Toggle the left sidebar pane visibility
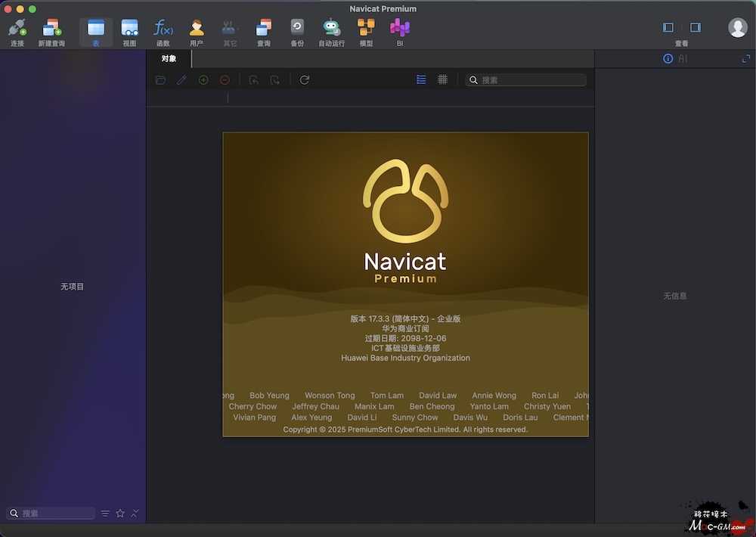756x537 pixels. 668,27
